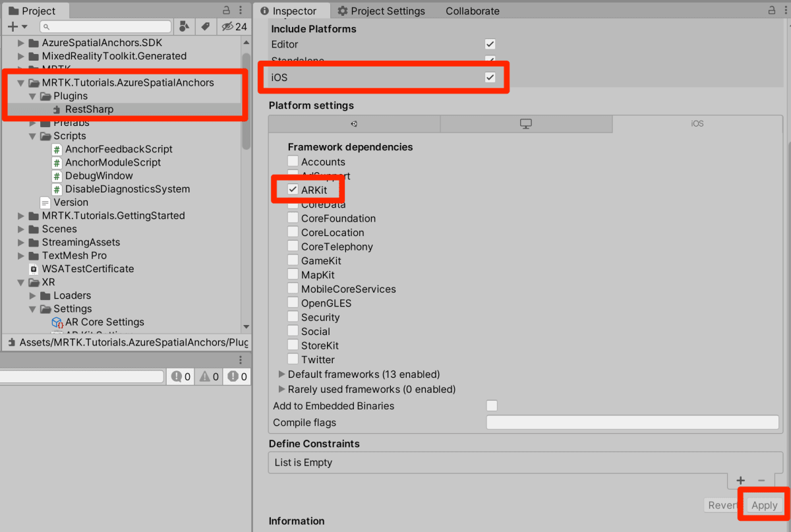Enable the Accounts framework checkbox
This screenshot has width=791, height=532.
pos(293,162)
